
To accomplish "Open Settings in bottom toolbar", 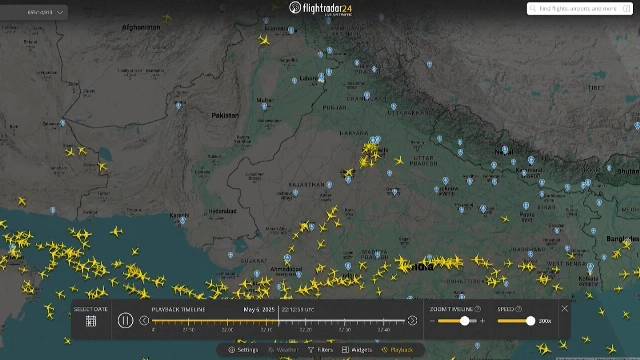I will point(243,350).
